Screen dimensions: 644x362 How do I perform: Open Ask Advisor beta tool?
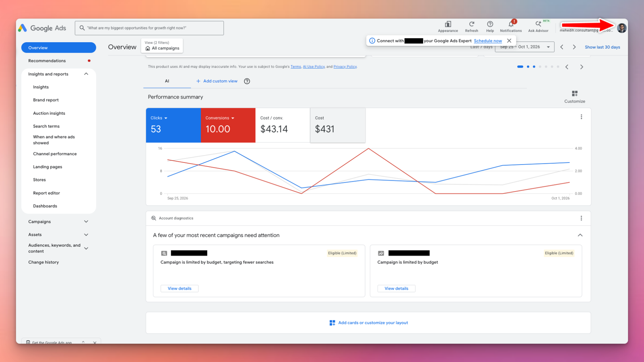click(x=538, y=24)
